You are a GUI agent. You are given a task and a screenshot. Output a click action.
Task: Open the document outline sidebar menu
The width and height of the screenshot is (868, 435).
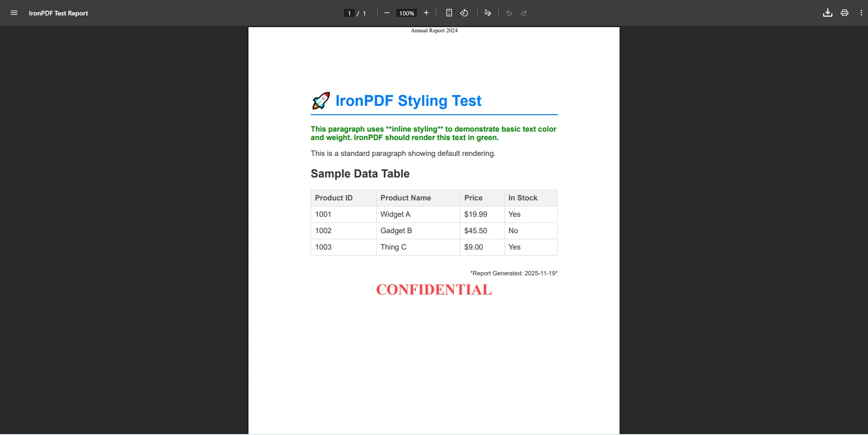click(x=14, y=13)
